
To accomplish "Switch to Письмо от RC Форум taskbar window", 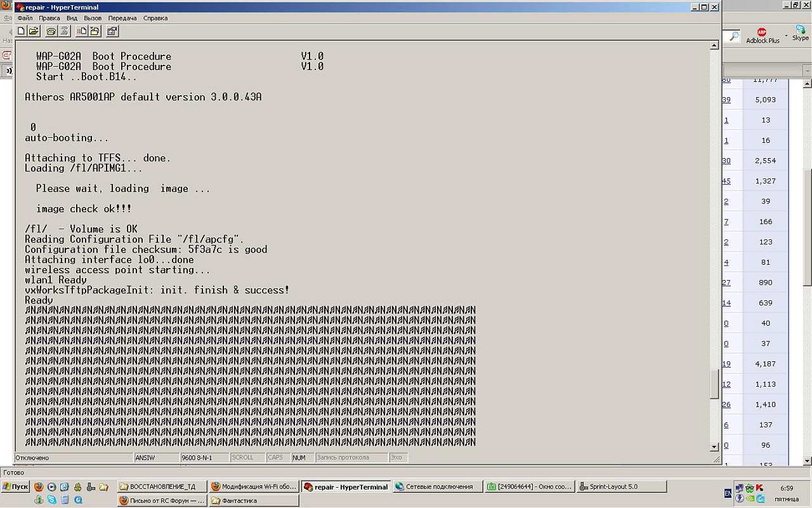I will (x=162, y=500).
